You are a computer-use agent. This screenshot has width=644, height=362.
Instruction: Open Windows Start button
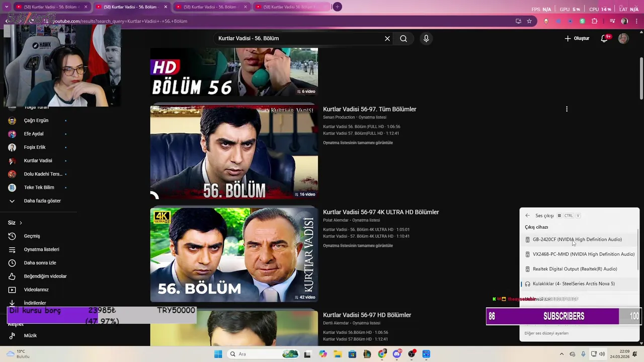click(x=218, y=354)
